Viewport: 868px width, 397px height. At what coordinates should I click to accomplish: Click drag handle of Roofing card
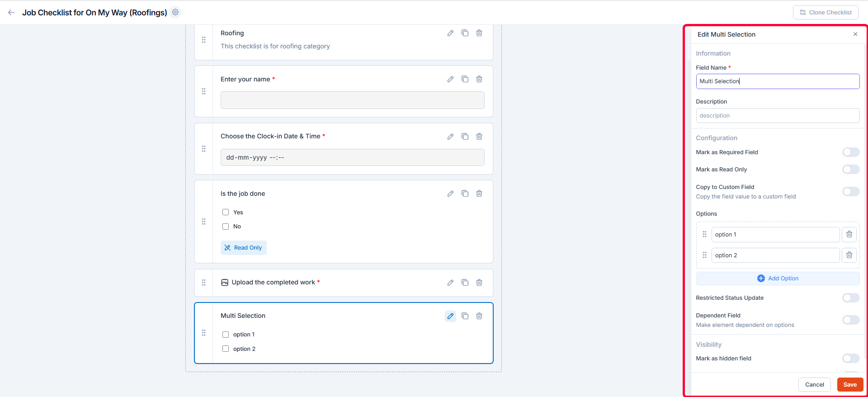[x=204, y=40]
